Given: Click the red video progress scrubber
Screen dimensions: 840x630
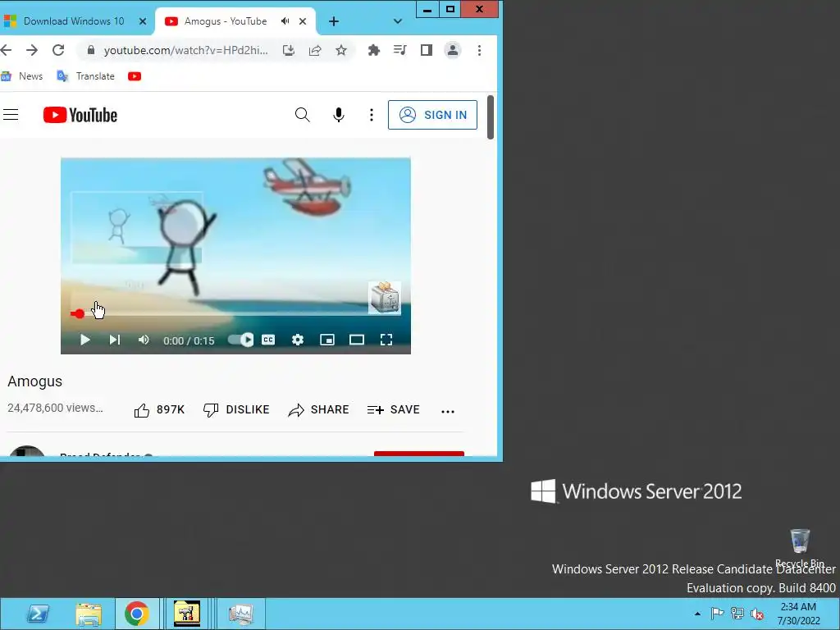Looking at the screenshot, I should tap(80, 314).
